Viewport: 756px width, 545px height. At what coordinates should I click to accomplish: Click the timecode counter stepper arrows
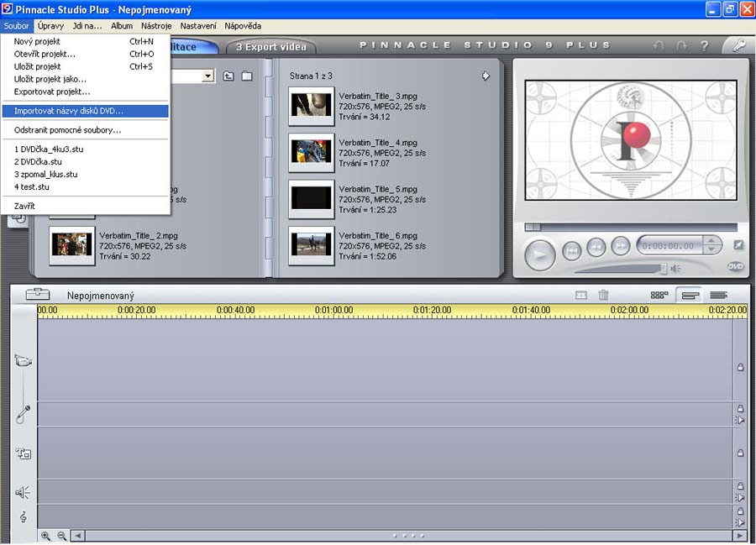pos(712,246)
